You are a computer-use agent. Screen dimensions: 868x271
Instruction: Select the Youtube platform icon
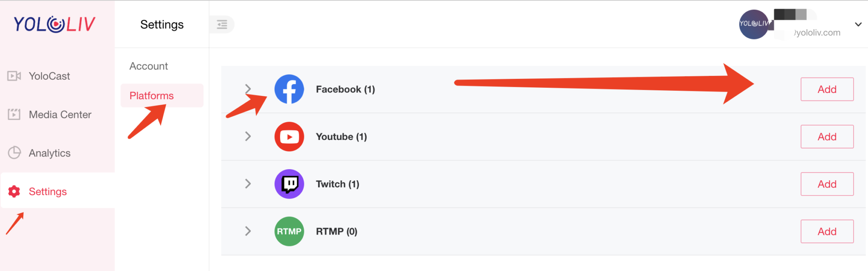tap(289, 137)
